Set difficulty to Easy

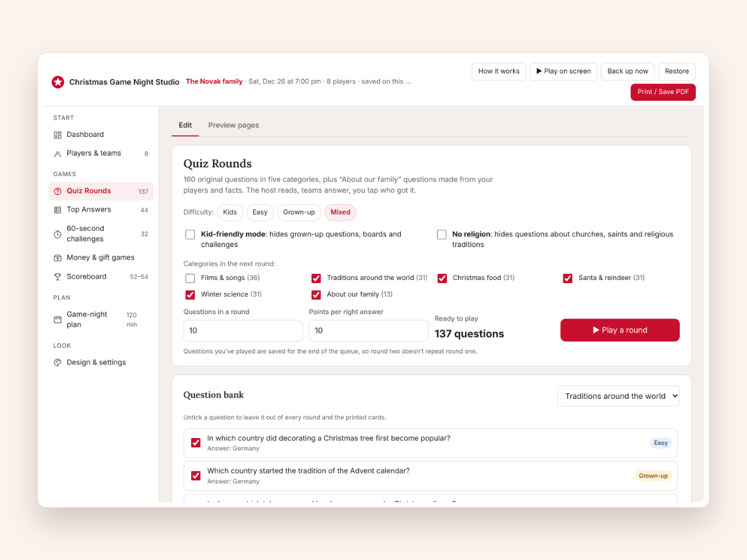click(x=260, y=212)
